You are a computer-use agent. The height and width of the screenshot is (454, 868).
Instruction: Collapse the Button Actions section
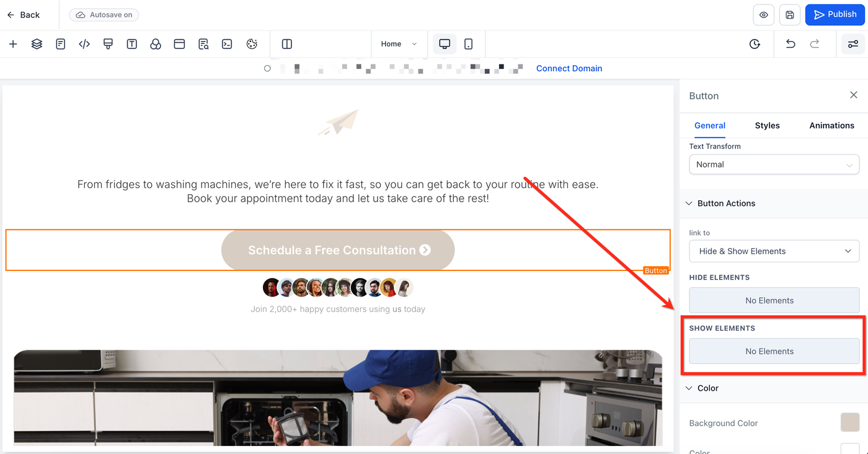click(689, 203)
